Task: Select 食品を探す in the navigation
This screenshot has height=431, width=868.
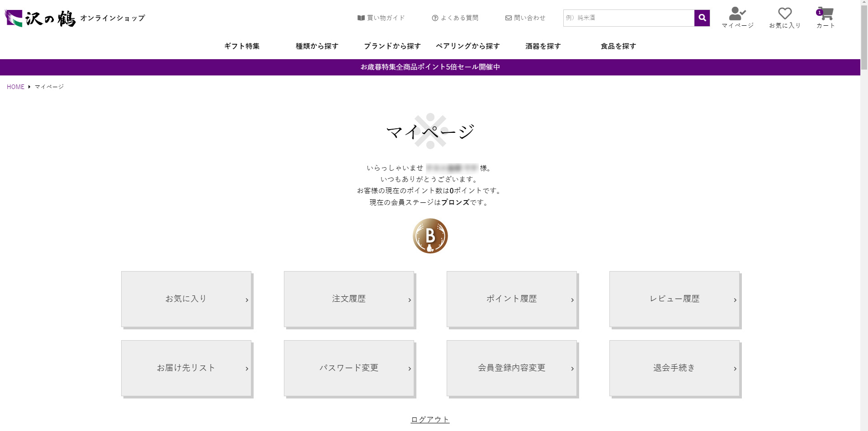Action: point(618,46)
